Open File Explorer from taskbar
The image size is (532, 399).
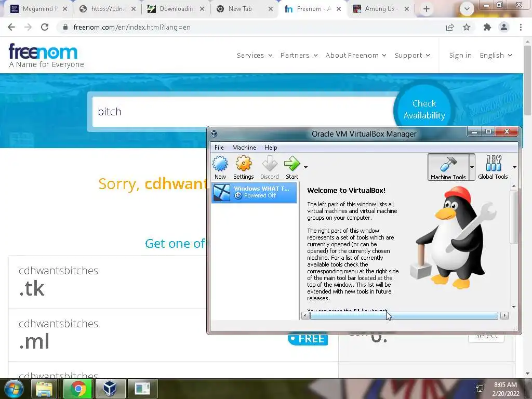pos(44,389)
